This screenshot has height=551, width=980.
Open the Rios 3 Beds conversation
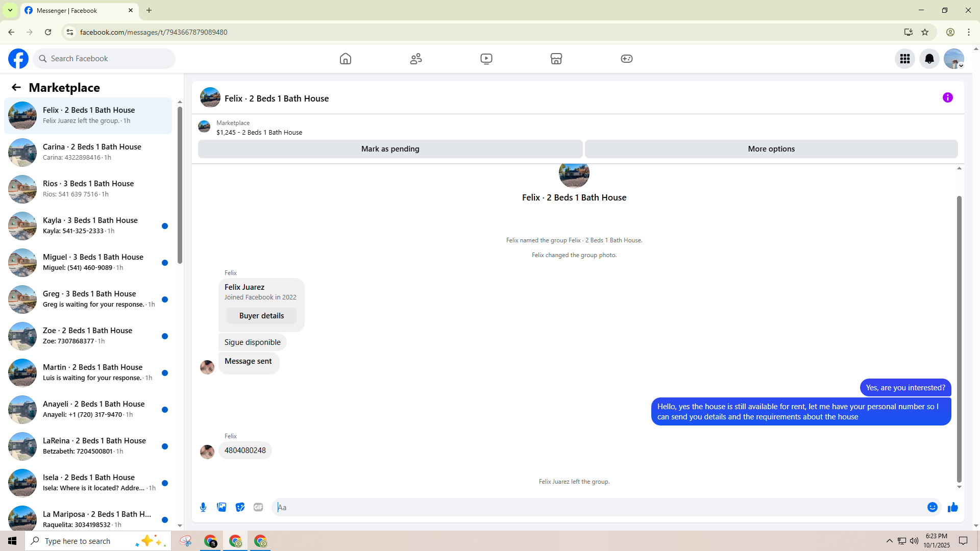[88, 189]
